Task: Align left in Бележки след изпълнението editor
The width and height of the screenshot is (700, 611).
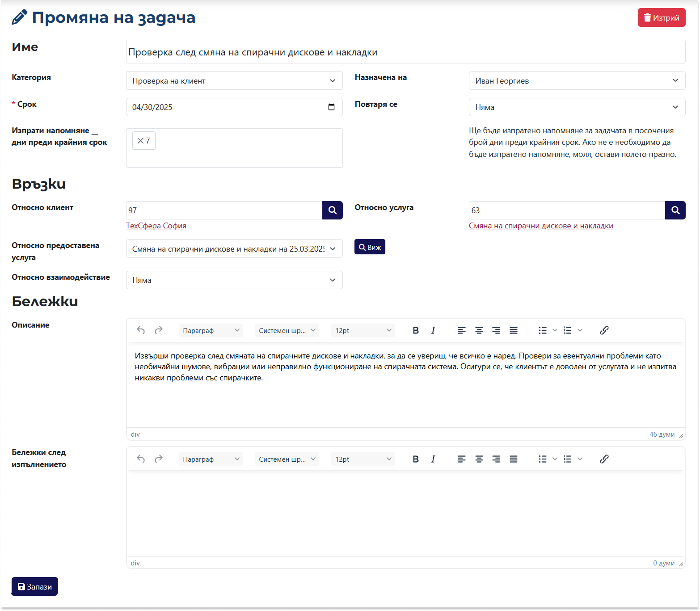Action: [462, 459]
